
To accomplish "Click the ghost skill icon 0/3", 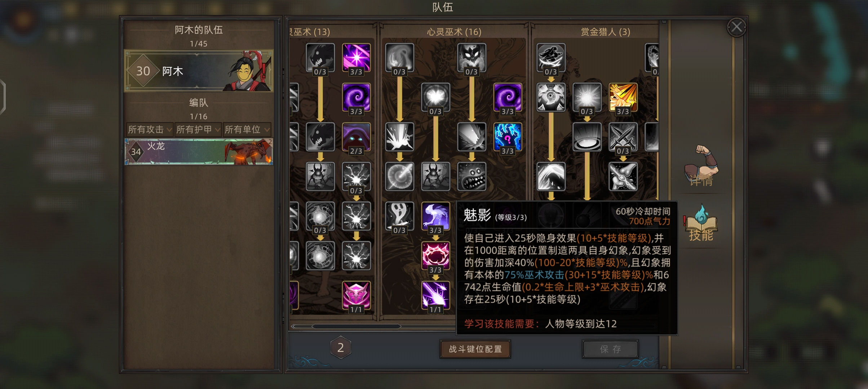I will 399,216.
